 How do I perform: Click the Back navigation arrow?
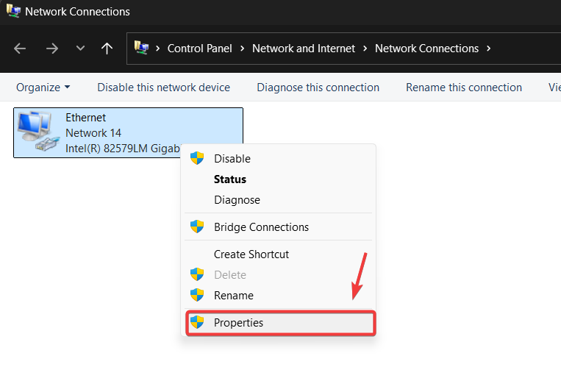[20, 49]
